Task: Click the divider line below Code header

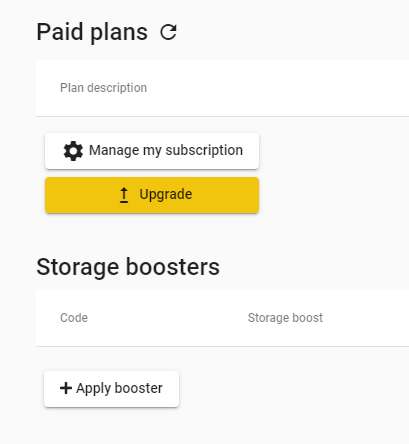Action: 222,346
